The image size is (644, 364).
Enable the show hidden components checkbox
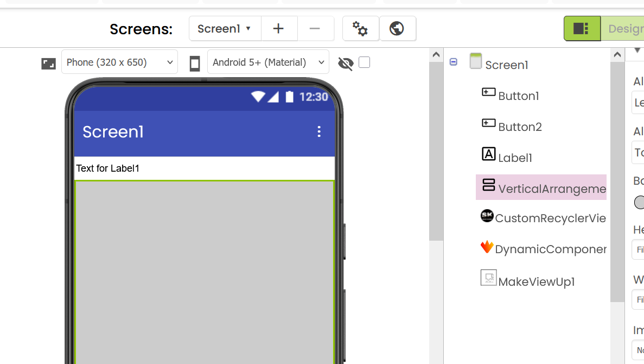[364, 62]
